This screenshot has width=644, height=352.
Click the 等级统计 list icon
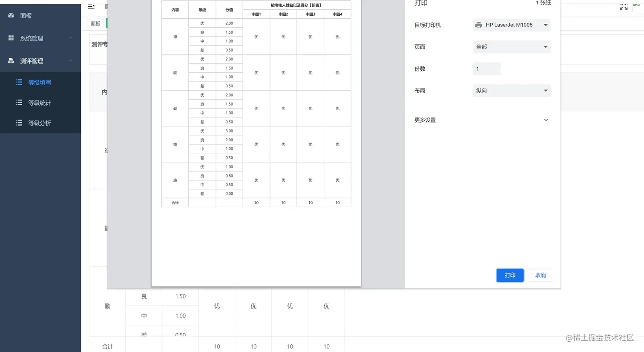coord(19,103)
